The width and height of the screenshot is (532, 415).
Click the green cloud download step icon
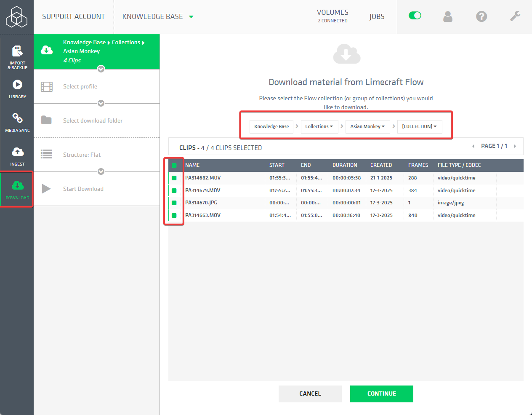[x=47, y=50]
